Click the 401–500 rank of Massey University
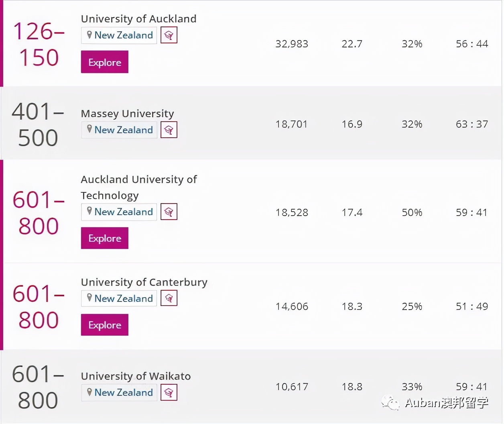The width and height of the screenshot is (504, 424). pyautogui.click(x=38, y=124)
